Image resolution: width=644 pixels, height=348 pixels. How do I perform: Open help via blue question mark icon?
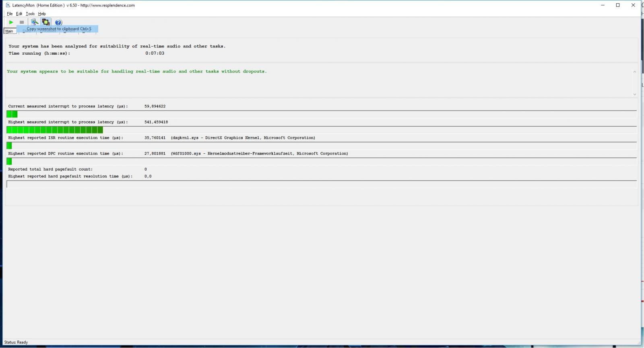coord(58,22)
